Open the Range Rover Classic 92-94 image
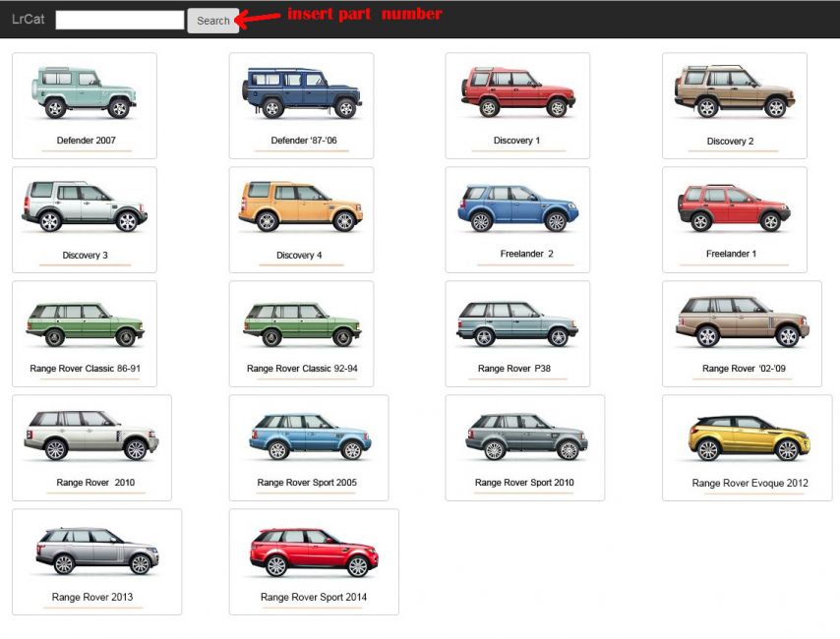Screen dimensions: 840x639 (302, 324)
